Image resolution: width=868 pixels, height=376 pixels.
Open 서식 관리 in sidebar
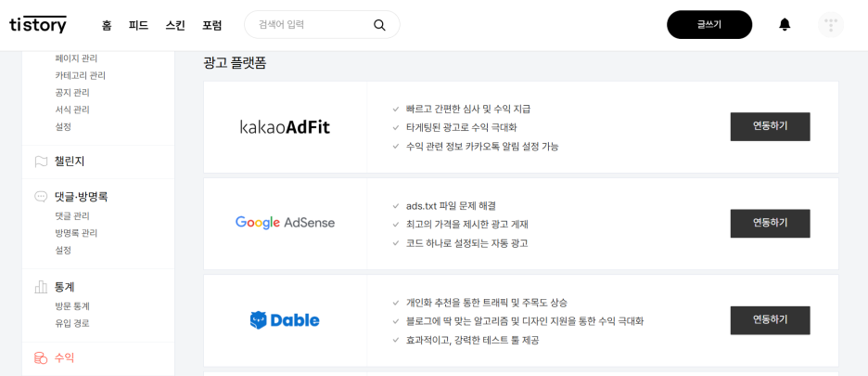click(72, 110)
